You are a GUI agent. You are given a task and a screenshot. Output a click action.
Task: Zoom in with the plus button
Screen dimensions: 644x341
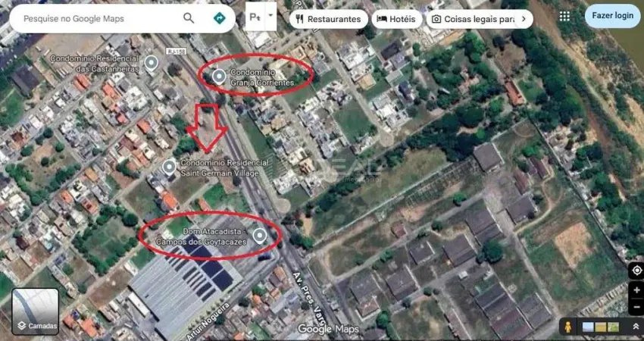coord(636,290)
